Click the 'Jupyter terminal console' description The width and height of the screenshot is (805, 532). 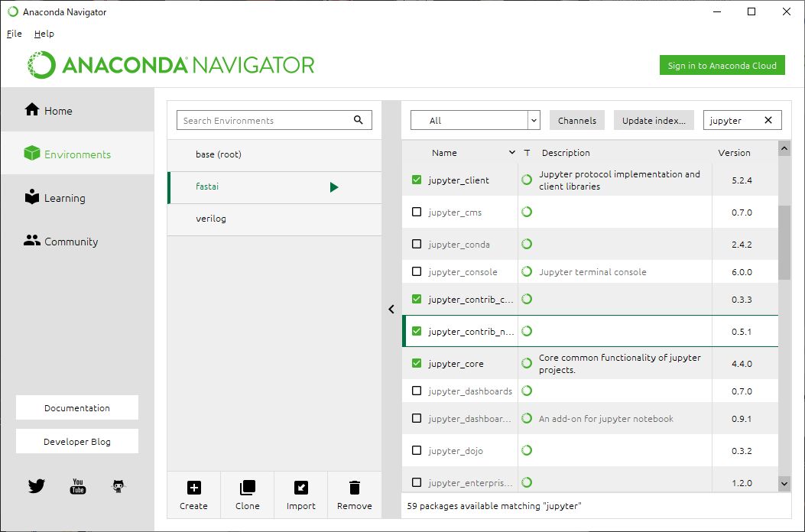[592, 271]
